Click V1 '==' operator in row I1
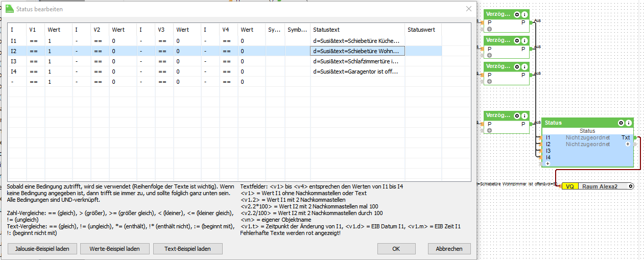Viewport: 644px width, 260px height. [36, 41]
